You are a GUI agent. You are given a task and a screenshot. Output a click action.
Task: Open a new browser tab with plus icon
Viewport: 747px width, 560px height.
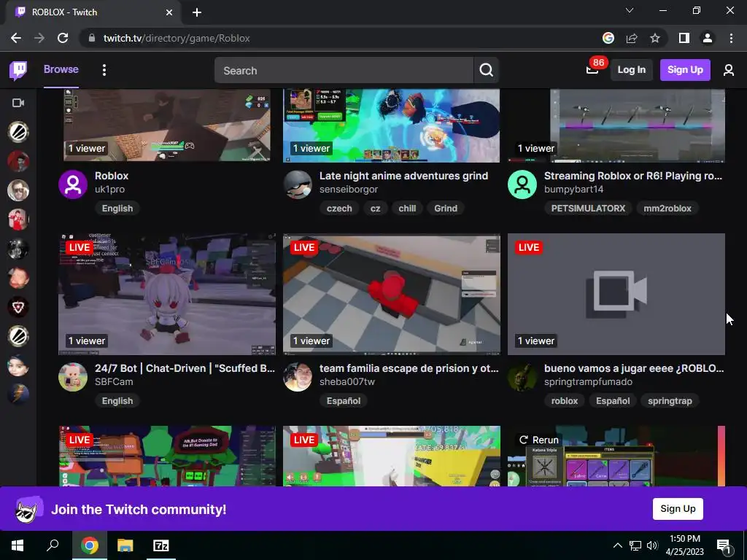(x=197, y=12)
